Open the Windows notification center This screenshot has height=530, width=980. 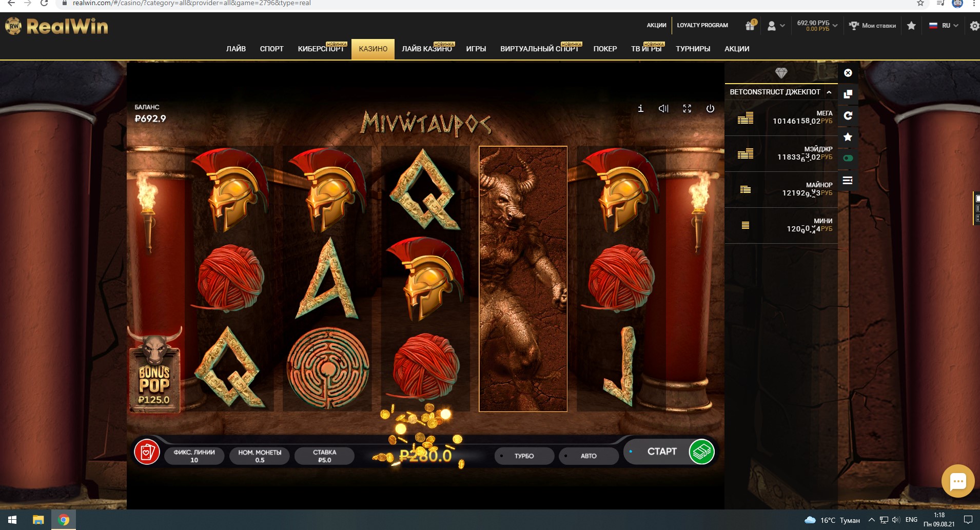point(968,520)
